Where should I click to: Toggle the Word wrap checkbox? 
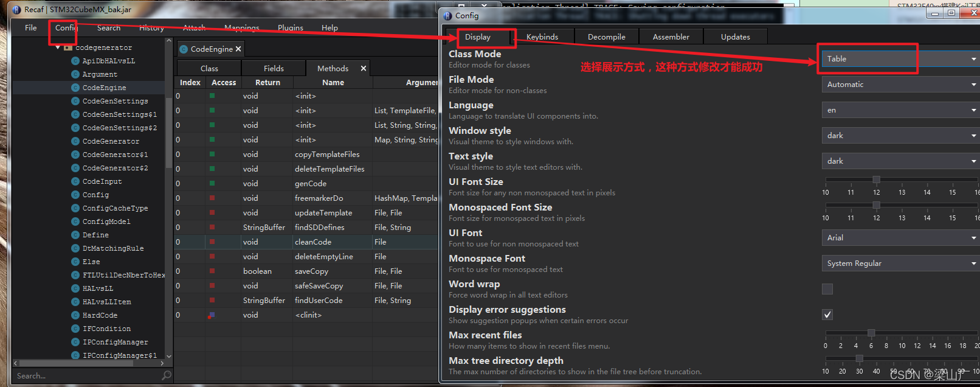point(827,289)
